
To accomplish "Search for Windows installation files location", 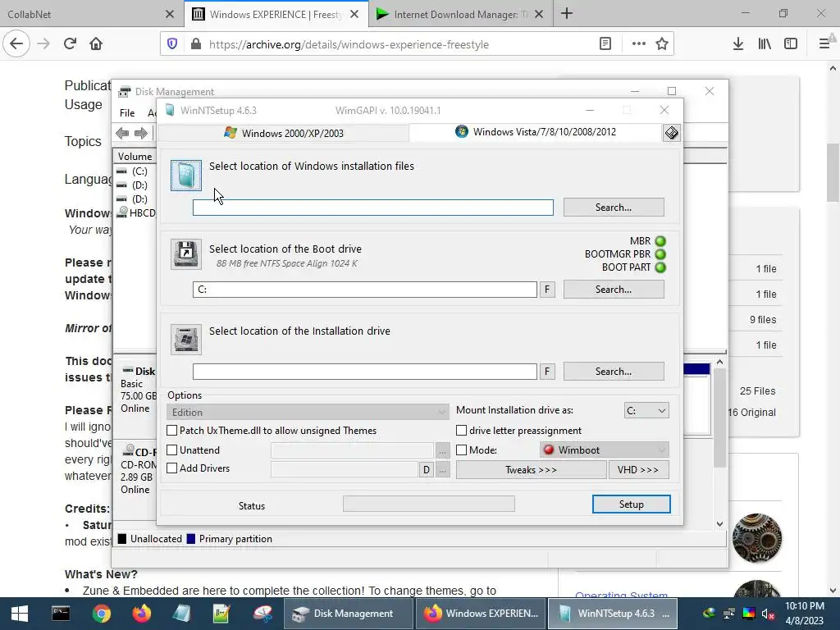I will tap(614, 208).
